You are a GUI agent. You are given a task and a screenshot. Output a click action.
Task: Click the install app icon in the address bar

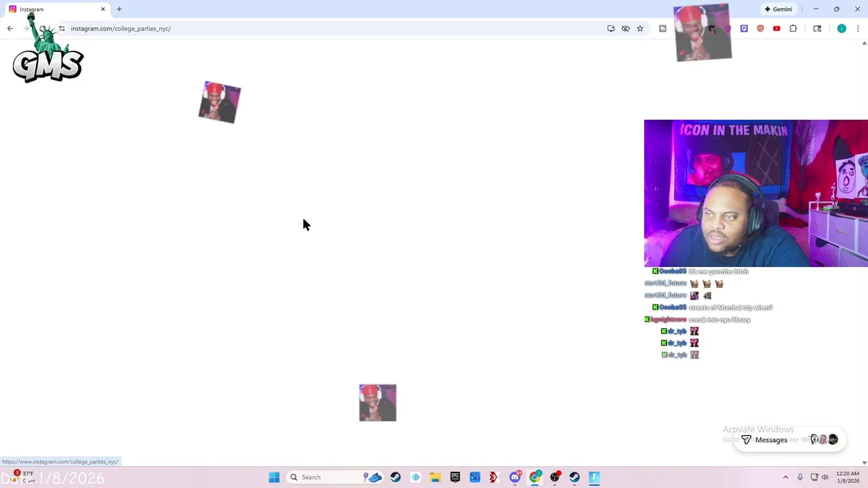pos(611,28)
